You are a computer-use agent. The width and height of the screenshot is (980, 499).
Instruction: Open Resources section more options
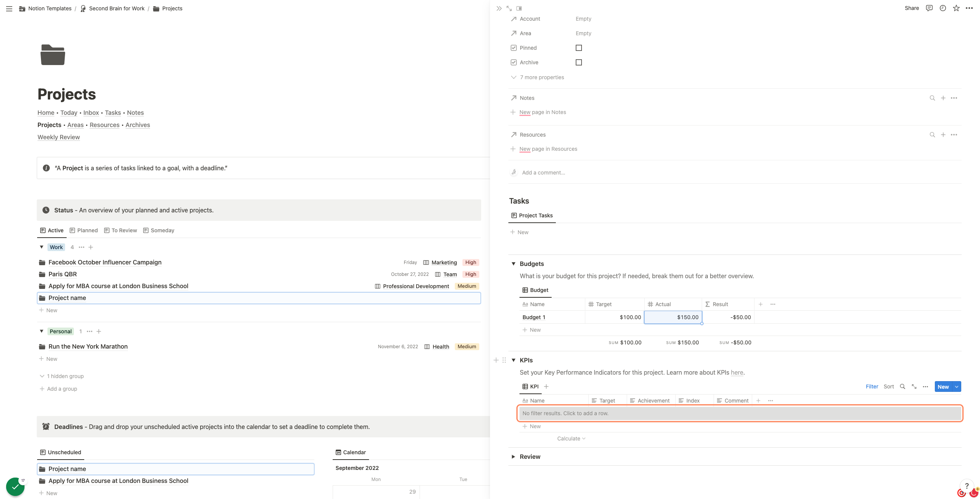pyautogui.click(x=954, y=135)
